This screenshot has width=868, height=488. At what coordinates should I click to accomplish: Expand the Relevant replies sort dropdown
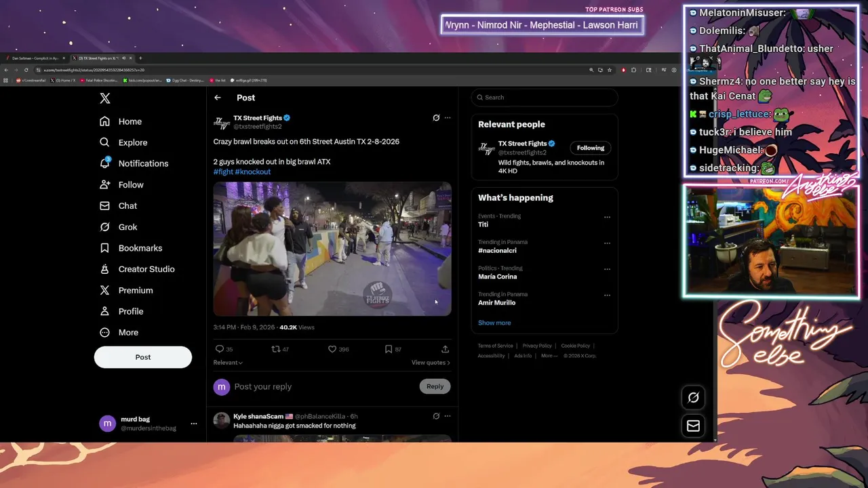point(228,363)
